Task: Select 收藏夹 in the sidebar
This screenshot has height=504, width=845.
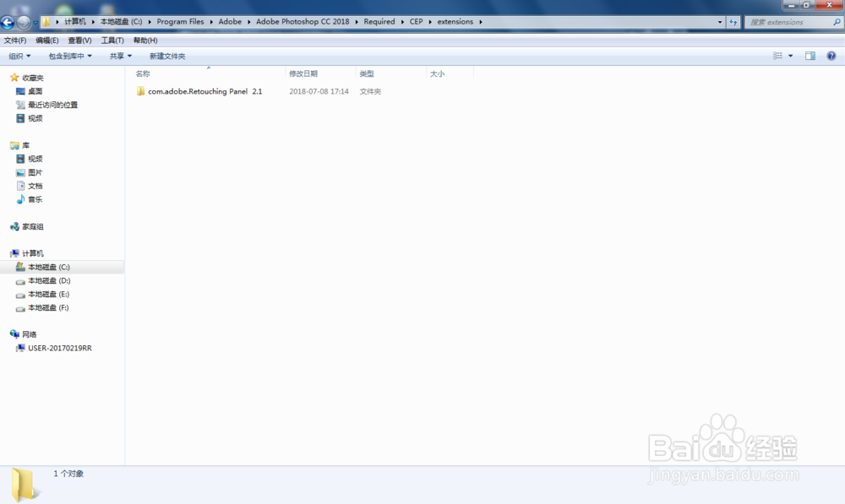Action: click(x=33, y=78)
